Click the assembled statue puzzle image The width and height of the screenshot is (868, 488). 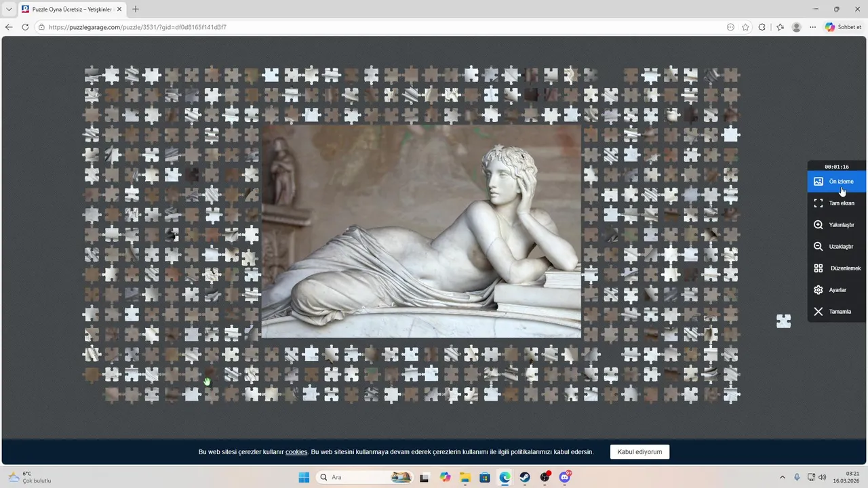[x=421, y=231]
